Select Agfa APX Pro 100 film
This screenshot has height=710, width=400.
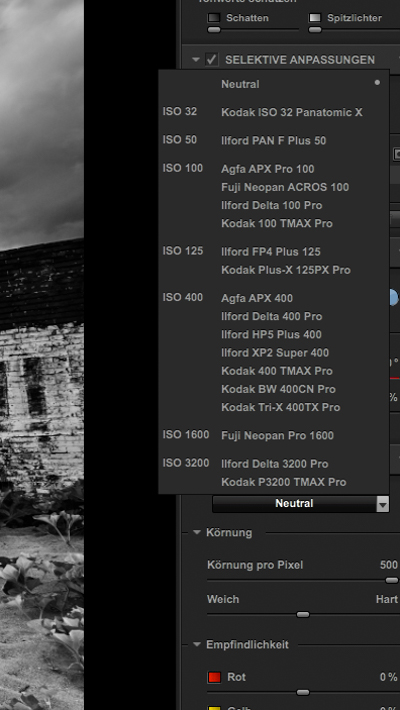(x=268, y=169)
